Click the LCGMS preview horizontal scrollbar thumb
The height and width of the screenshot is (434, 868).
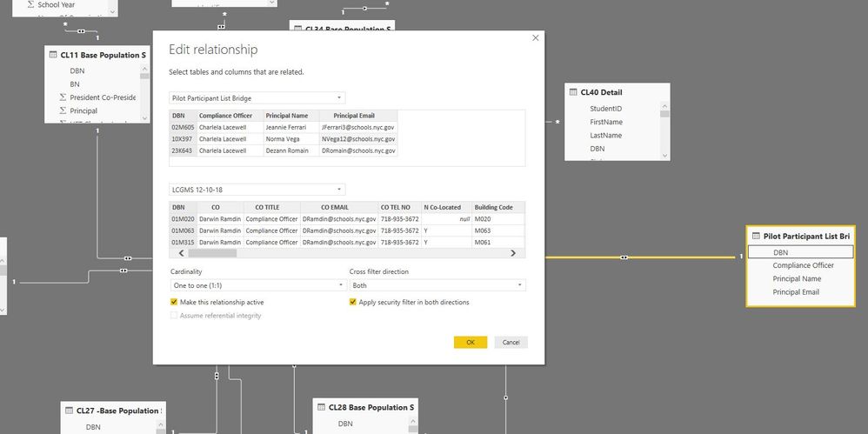(x=212, y=253)
